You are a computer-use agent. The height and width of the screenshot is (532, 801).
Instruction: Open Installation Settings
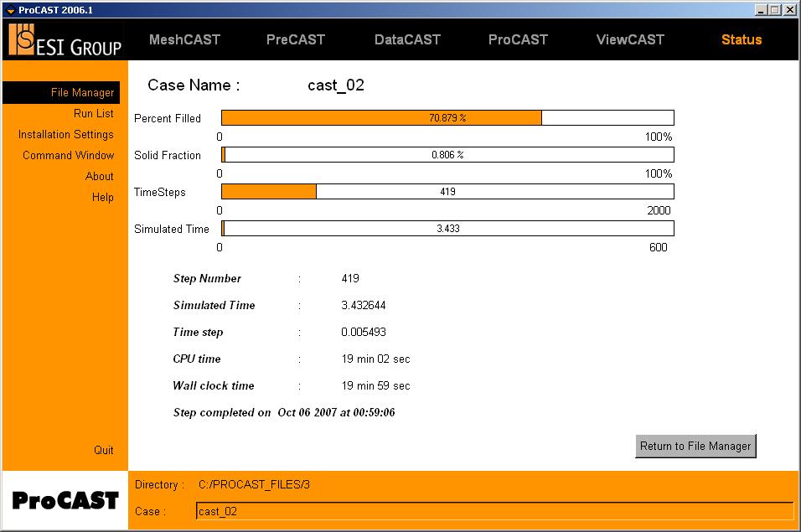(x=65, y=134)
